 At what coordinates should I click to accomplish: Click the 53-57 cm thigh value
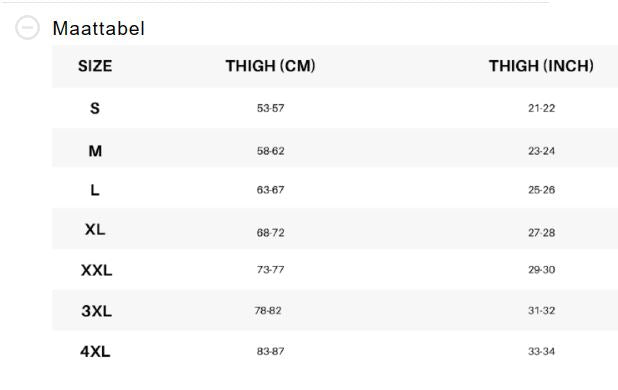(x=270, y=108)
